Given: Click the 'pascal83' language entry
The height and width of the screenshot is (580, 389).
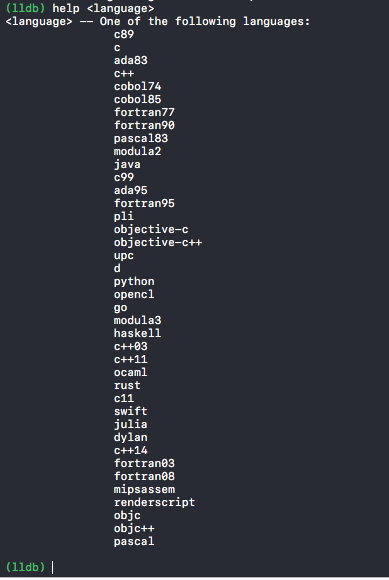Looking at the screenshot, I should 141,138.
